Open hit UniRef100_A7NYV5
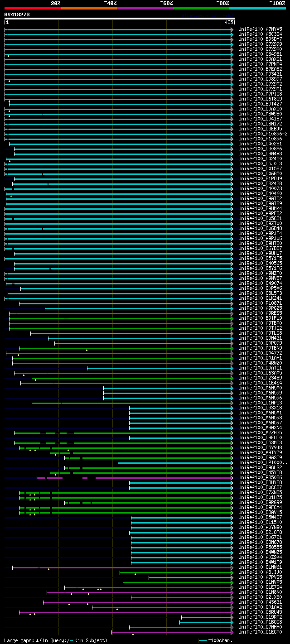This screenshot has width=290, height=644. (260, 29)
